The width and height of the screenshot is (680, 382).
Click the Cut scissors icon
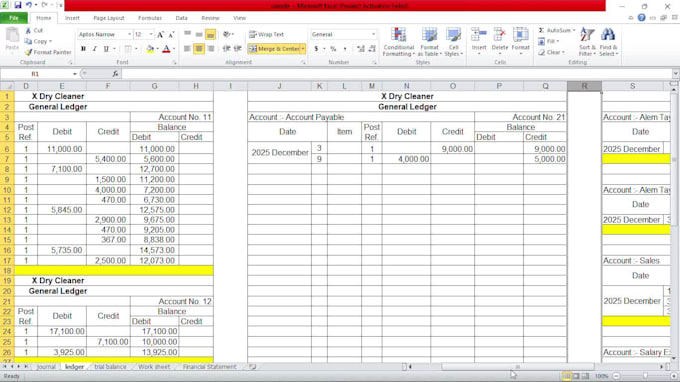(29, 30)
